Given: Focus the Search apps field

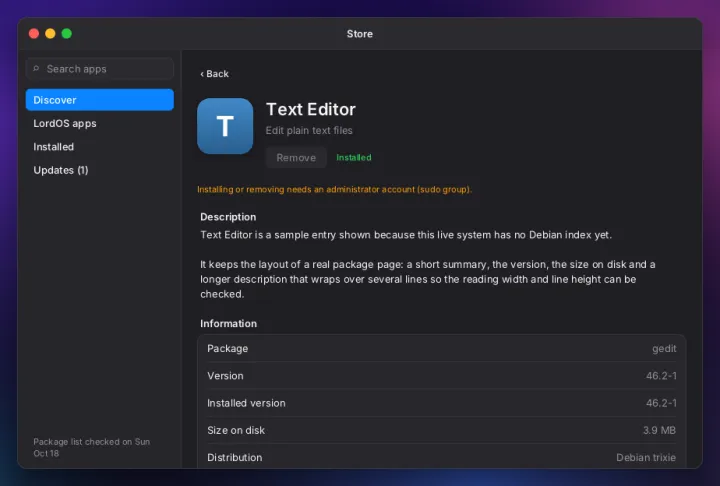Looking at the screenshot, I should pos(100,69).
